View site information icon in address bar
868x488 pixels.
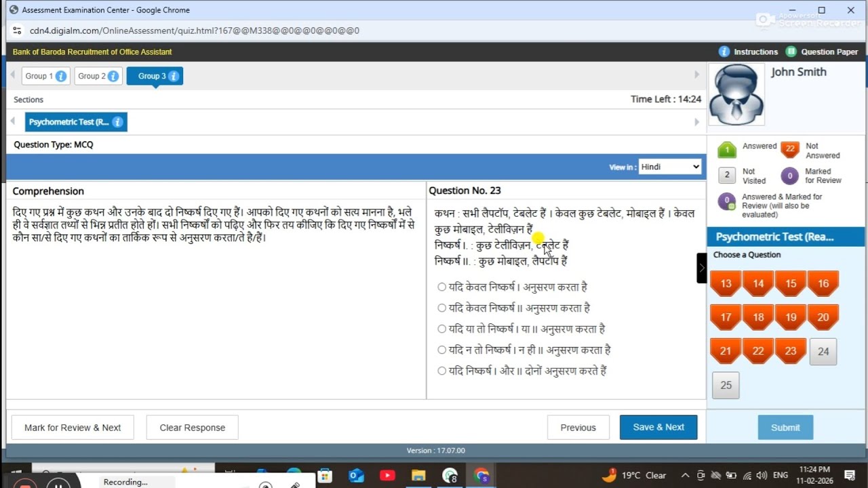tap(18, 30)
